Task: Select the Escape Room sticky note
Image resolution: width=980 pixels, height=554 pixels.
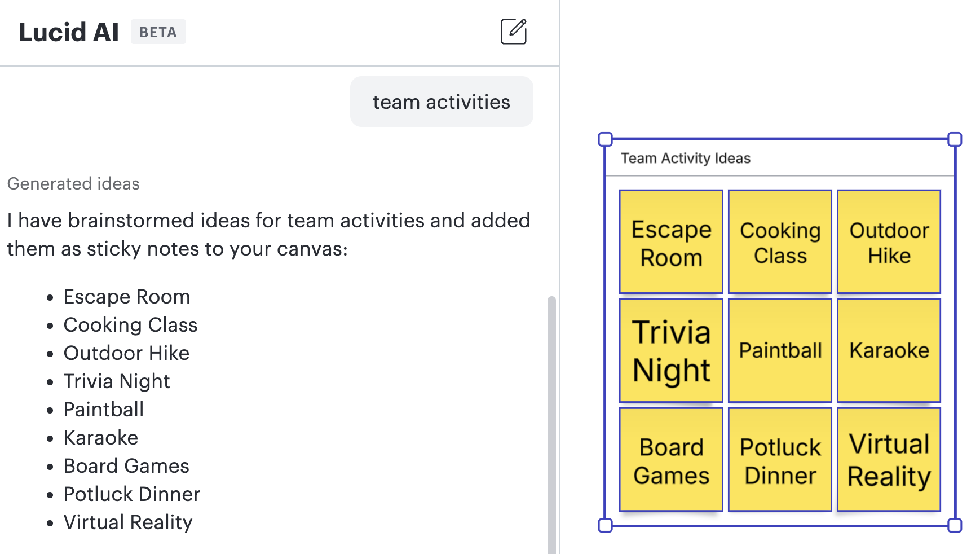Action: (x=671, y=242)
